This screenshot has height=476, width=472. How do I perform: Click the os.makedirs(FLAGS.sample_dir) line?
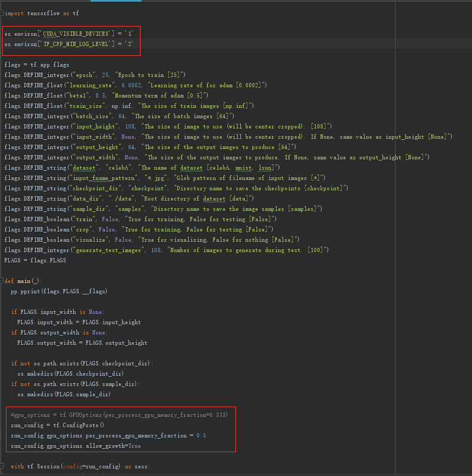coord(64,395)
